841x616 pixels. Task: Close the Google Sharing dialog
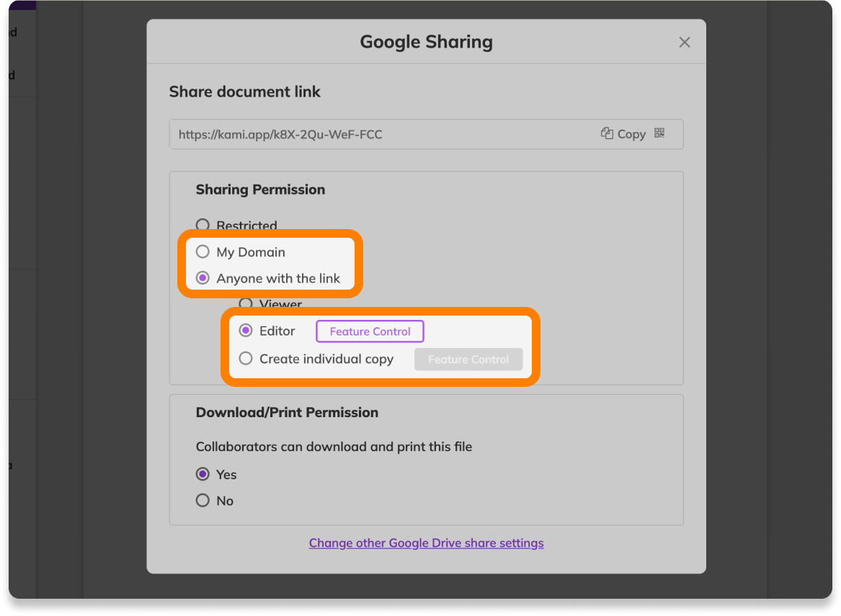(684, 43)
